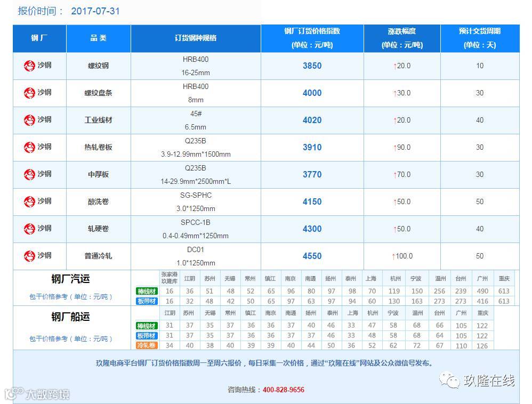Click the ↑30.0 change value

(402, 93)
